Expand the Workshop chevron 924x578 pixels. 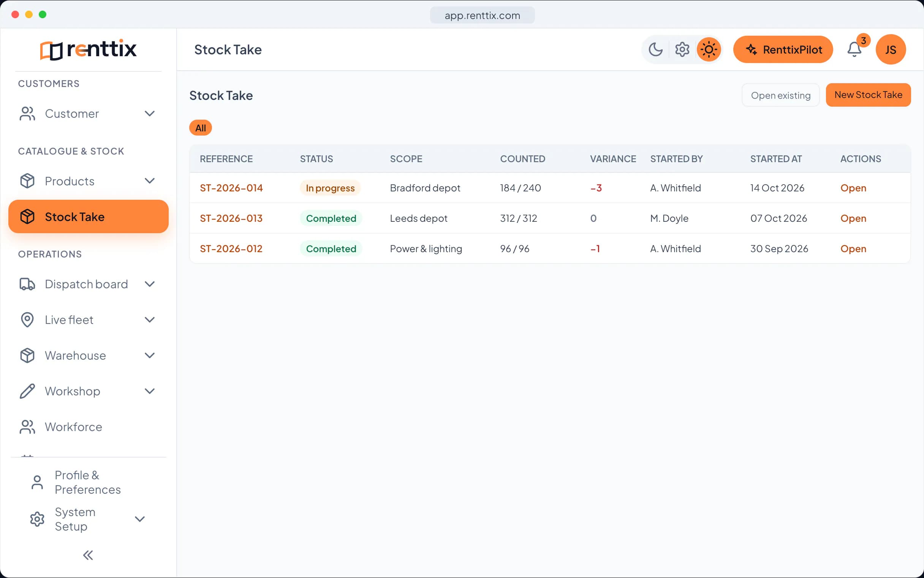coord(150,391)
